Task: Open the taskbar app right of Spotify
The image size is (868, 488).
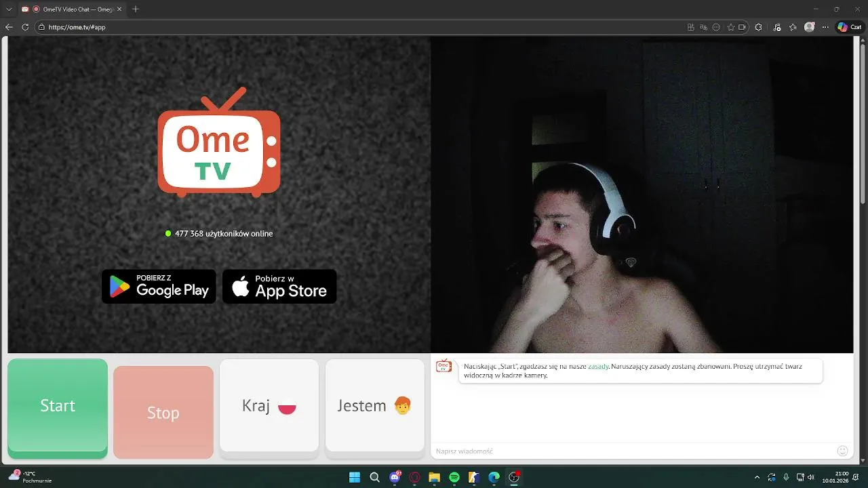Action: coord(474,477)
